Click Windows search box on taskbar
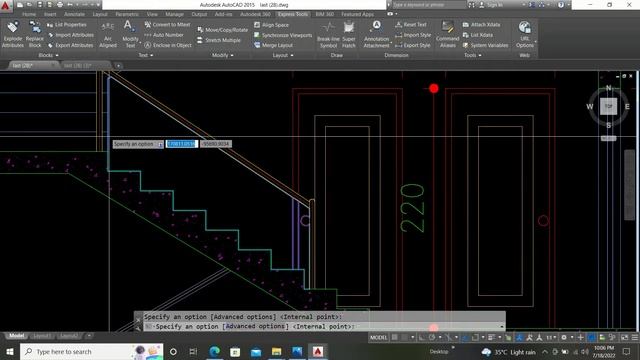 (x=91, y=351)
